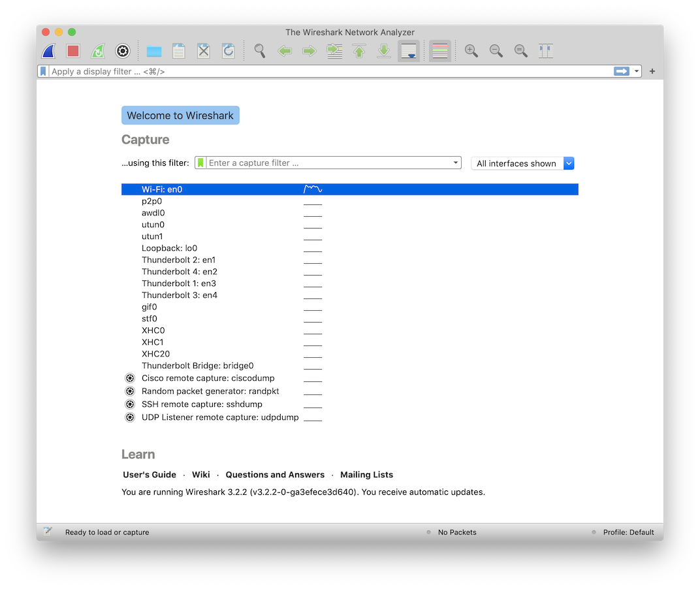Open a capture file via the folder icon
Screen dimensions: 700x589
[x=154, y=51]
